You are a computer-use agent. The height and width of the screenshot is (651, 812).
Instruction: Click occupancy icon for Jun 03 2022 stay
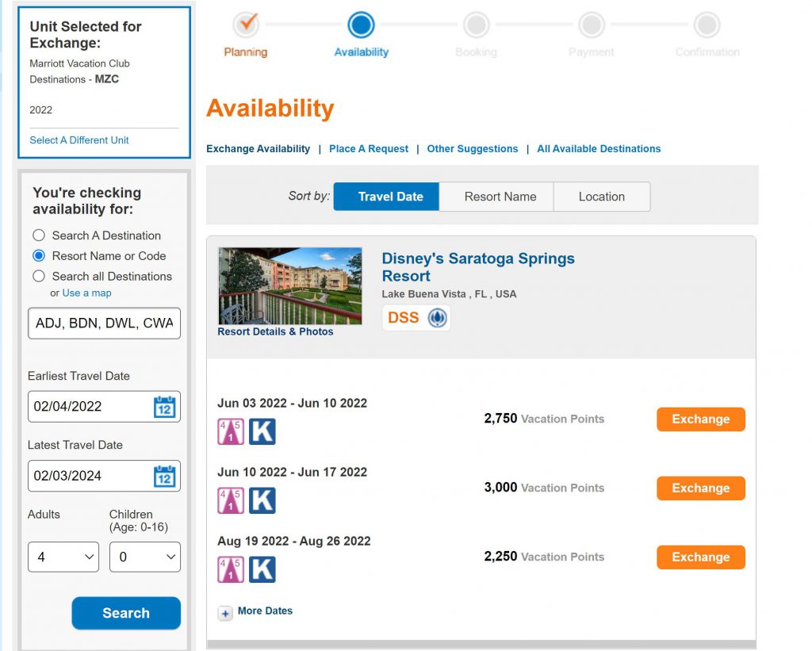click(x=231, y=431)
